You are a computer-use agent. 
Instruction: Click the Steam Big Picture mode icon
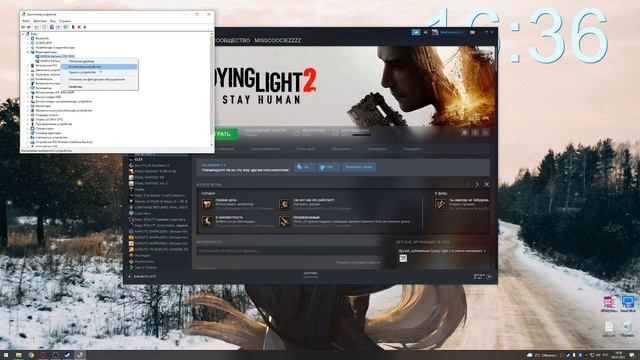click(x=472, y=32)
